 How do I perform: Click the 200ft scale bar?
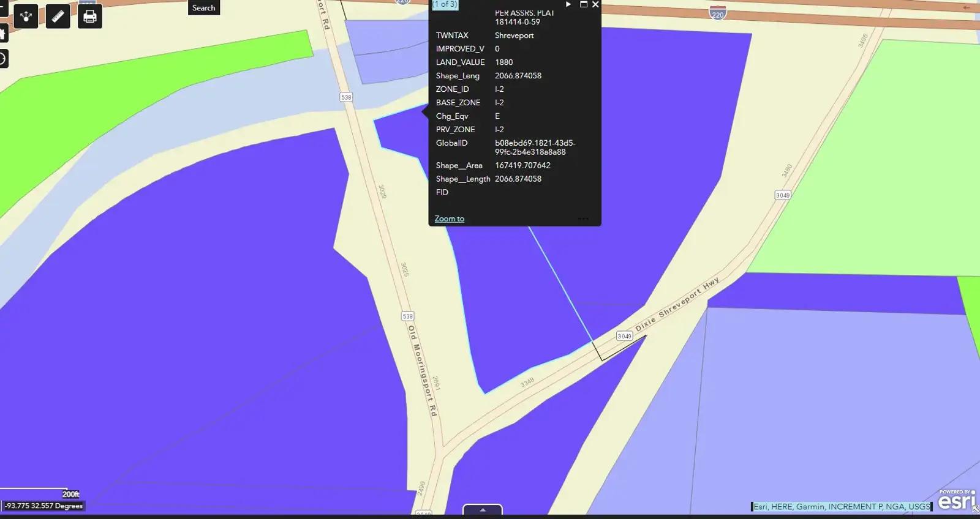pyautogui.click(x=40, y=493)
